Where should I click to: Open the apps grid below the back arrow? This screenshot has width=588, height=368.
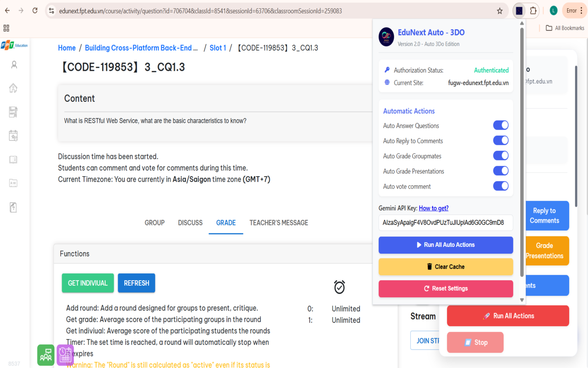[x=6, y=28]
